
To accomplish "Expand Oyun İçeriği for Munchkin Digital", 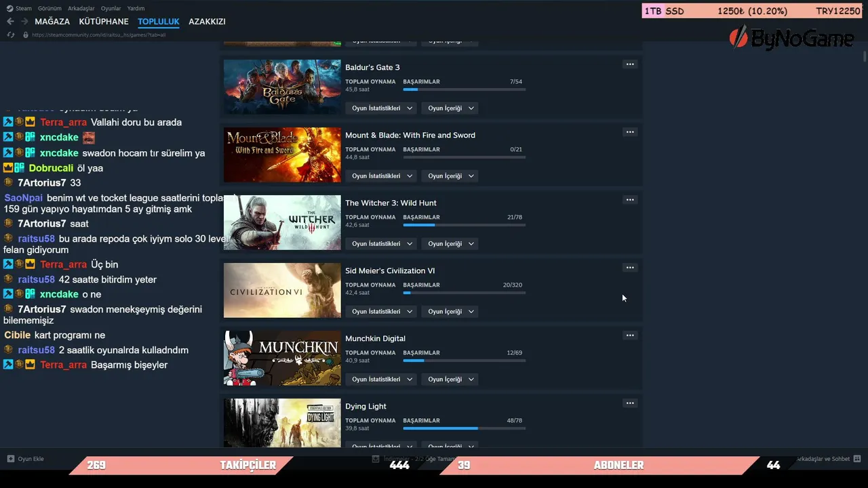I will pyautogui.click(x=450, y=380).
